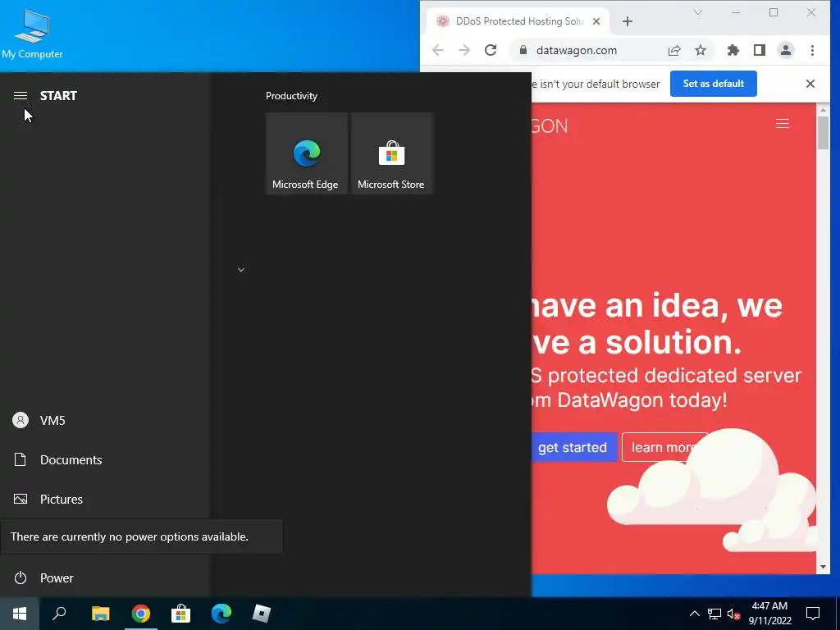Share this page in Chrome
Screen dimensions: 840x630
tap(674, 50)
